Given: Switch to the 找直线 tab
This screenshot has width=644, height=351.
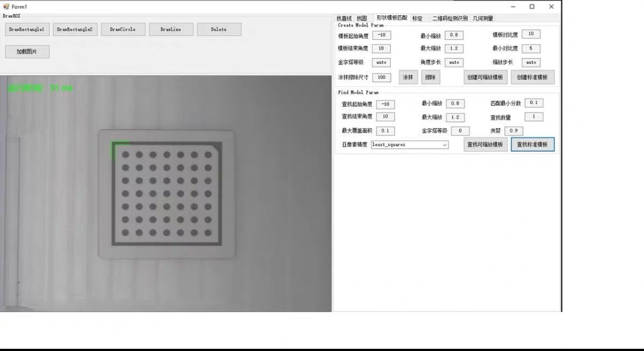Looking at the screenshot, I should (x=344, y=19).
